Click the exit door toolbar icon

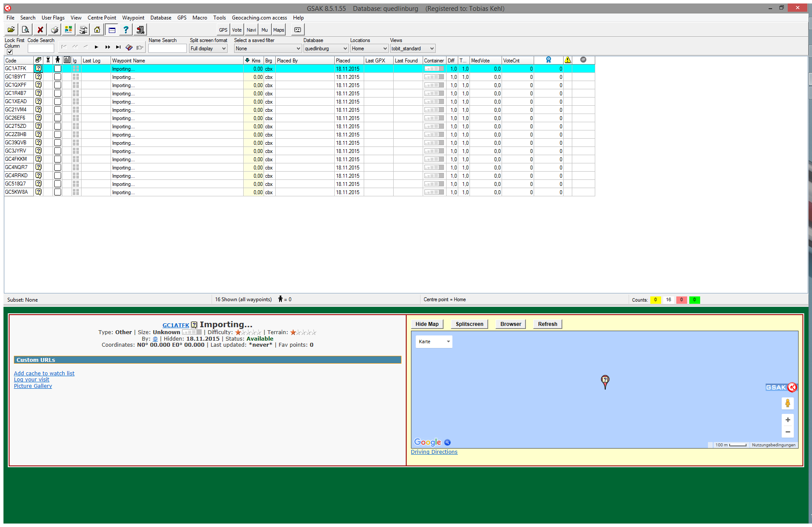click(x=140, y=29)
